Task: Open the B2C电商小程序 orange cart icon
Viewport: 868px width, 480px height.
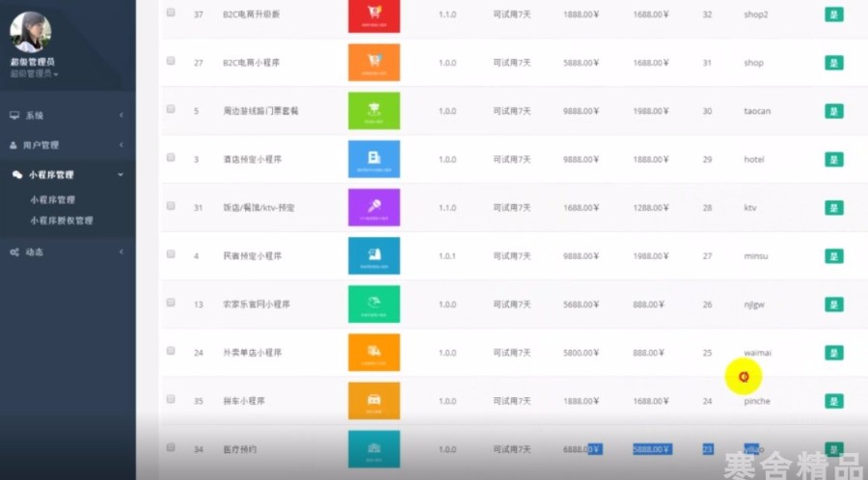Action: (x=373, y=63)
